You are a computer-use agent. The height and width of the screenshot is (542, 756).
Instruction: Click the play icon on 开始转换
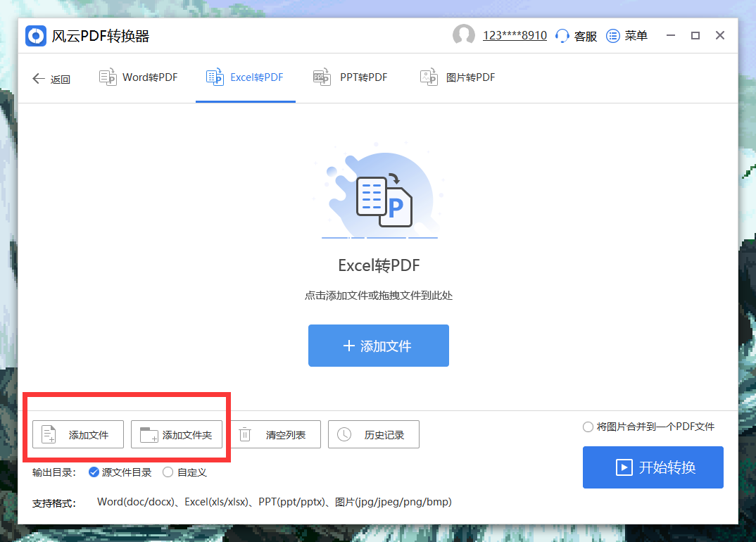pyautogui.click(x=624, y=467)
